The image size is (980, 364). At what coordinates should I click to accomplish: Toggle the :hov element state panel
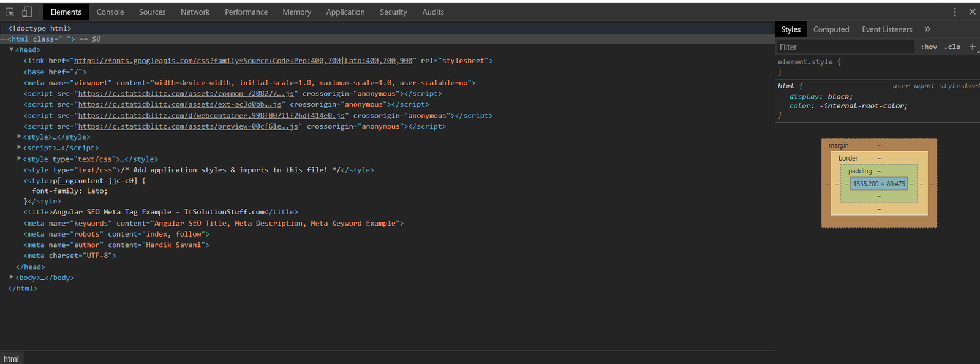coord(929,47)
